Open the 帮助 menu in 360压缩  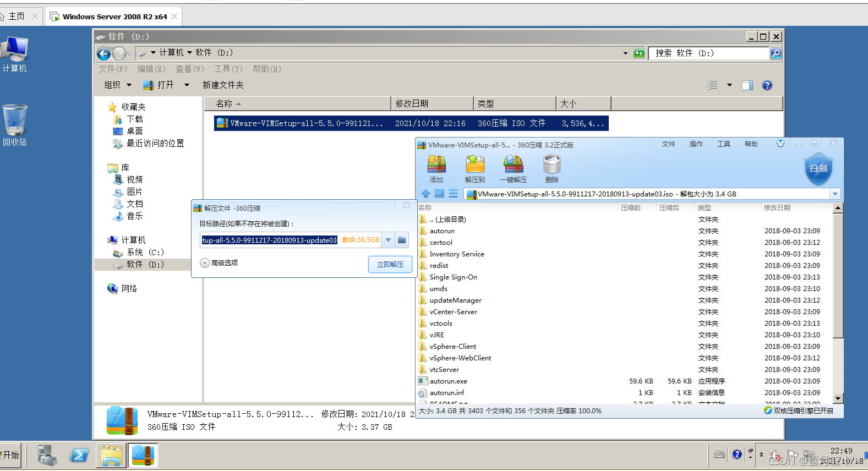pyautogui.click(x=751, y=144)
